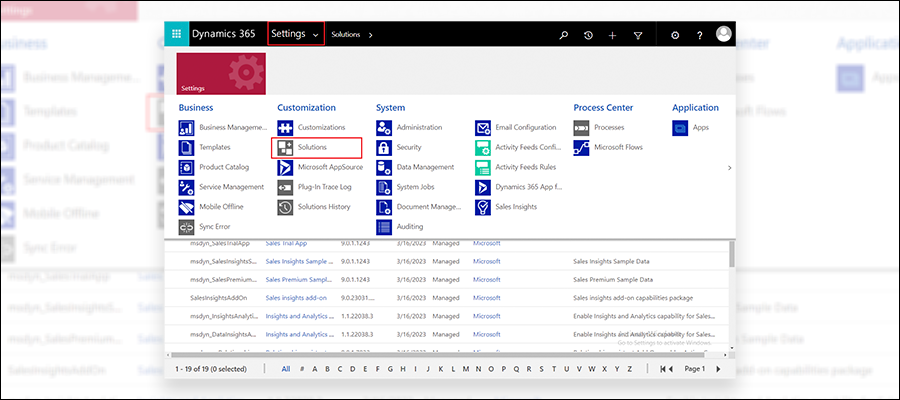Click the Product Catalog icon
Screen dimensions: 900x400
[x=187, y=168]
